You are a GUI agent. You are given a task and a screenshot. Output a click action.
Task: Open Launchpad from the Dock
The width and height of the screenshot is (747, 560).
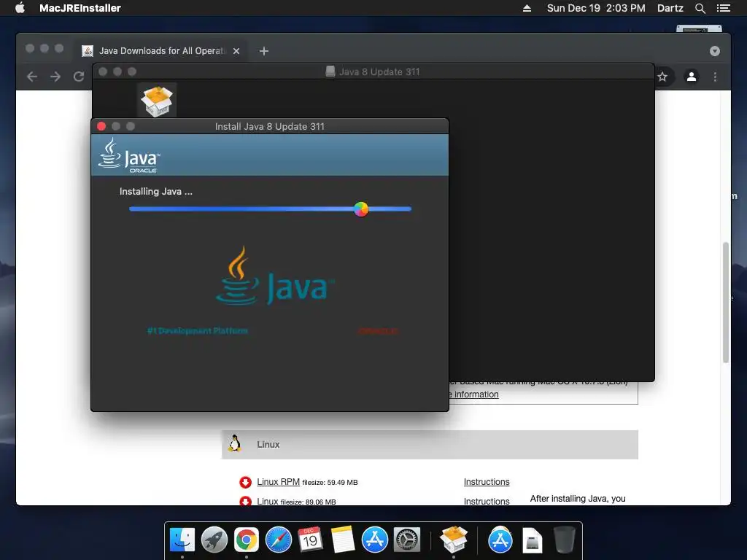[x=214, y=540]
